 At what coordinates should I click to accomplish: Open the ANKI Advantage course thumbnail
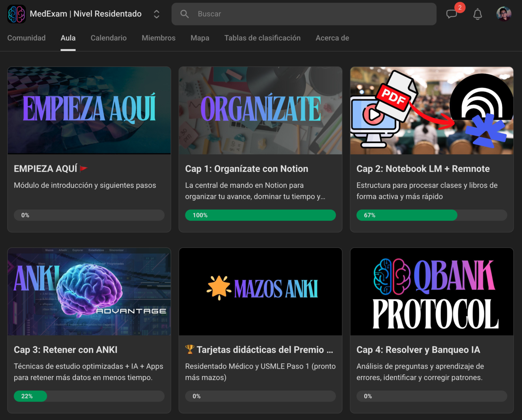pyautogui.click(x=89, y=291)
